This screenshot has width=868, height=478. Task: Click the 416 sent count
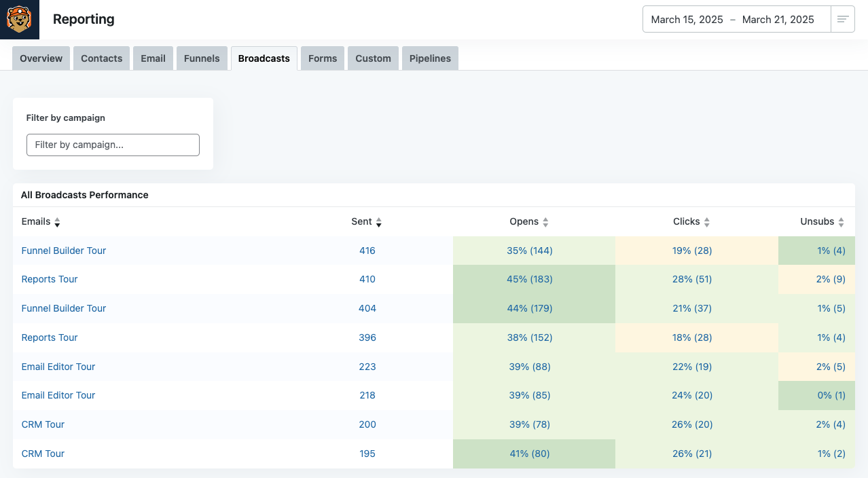367,251
